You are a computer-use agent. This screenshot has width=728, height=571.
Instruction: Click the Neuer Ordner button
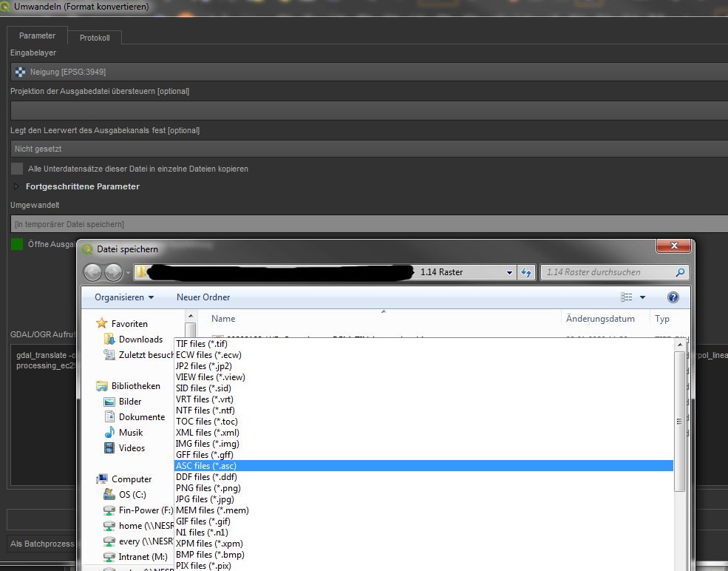[x=203, y=297]
